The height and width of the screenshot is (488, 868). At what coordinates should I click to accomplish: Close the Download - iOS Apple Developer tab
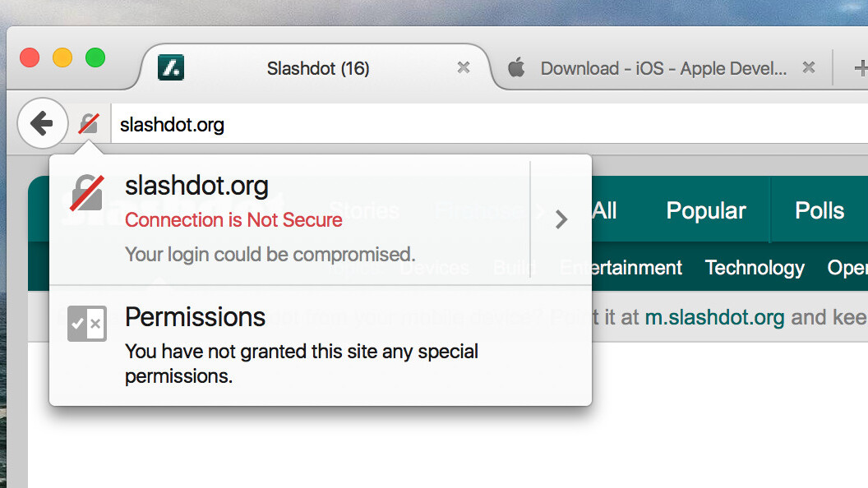coord(809,68)
